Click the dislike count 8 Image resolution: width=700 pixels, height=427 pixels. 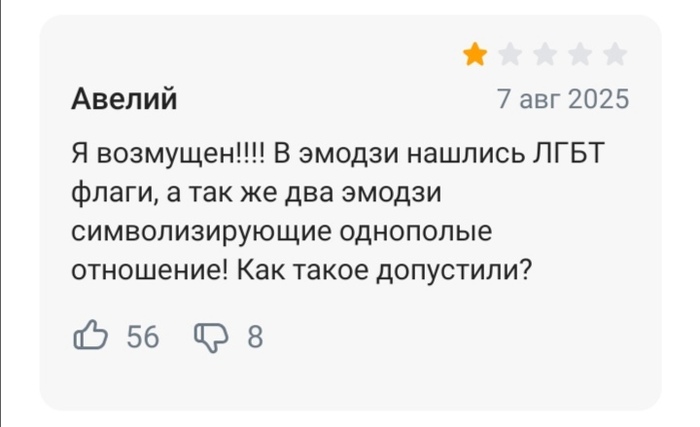coord(254,338)
